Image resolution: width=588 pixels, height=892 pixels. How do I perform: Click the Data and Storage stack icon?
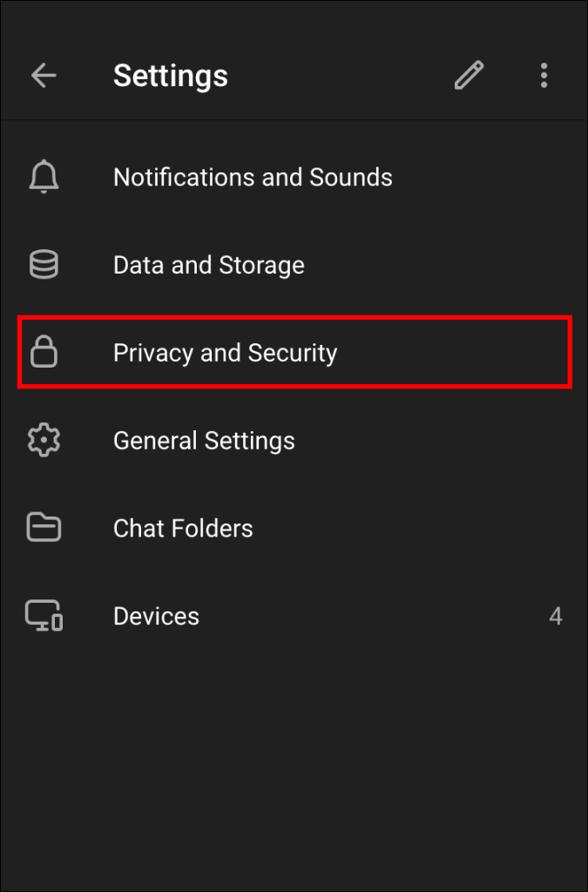point(44,264)
